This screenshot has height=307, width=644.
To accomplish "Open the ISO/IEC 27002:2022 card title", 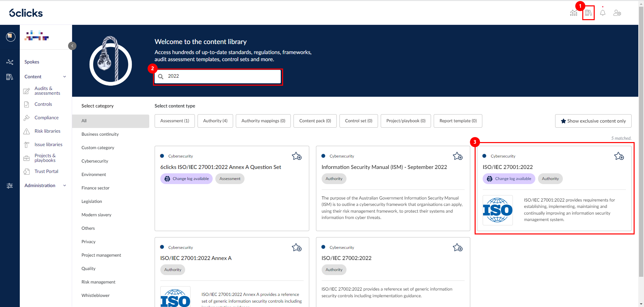I will pos(346,258).
